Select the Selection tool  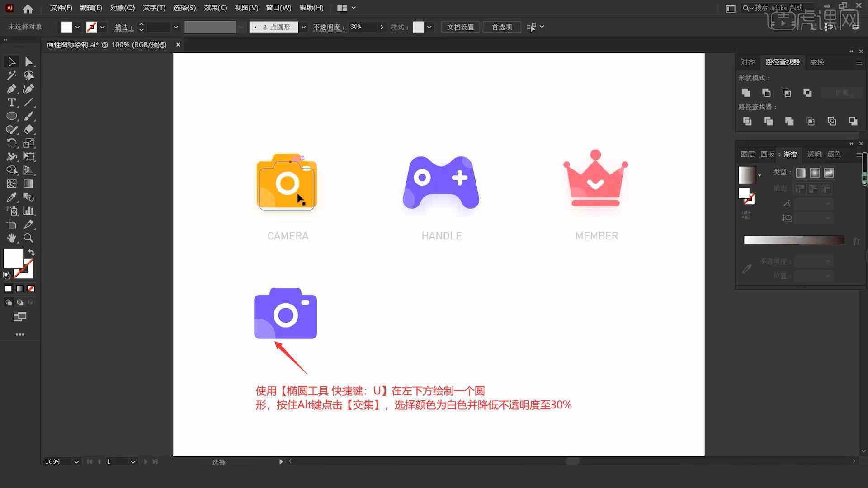pos(11,61)
